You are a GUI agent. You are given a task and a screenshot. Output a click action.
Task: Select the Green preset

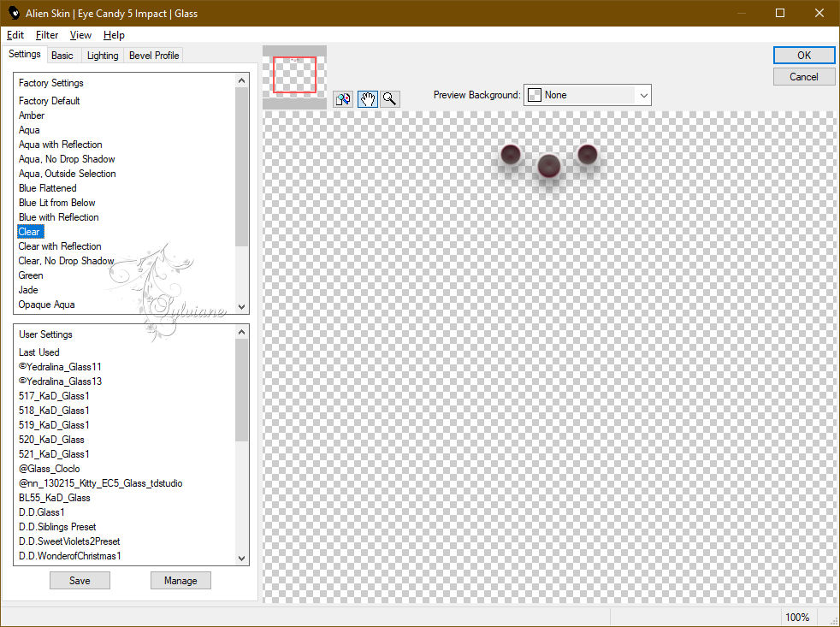coord(31,275)
